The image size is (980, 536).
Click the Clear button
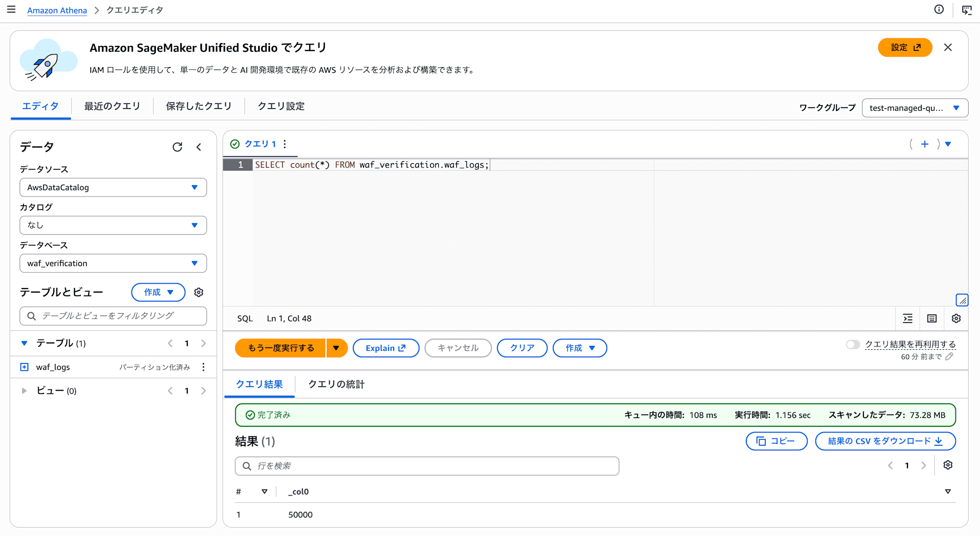tap(522, 348)
